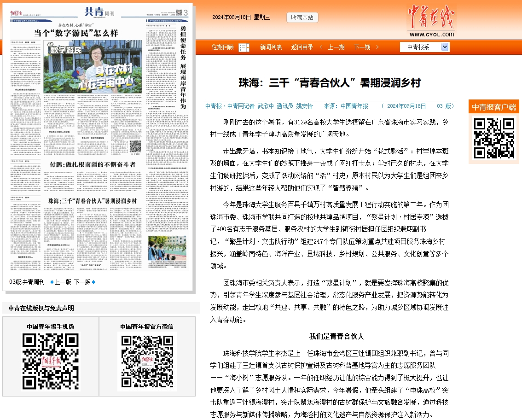
Task: Open 新闻列表 in the navigation bar
Action: click(x=271, y=47)
